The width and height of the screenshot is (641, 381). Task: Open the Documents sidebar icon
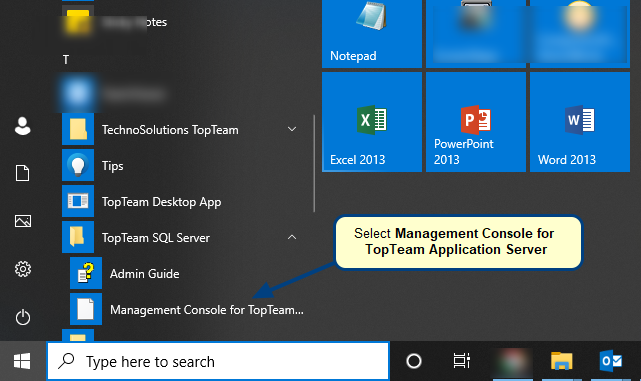[x=22, y=173]
